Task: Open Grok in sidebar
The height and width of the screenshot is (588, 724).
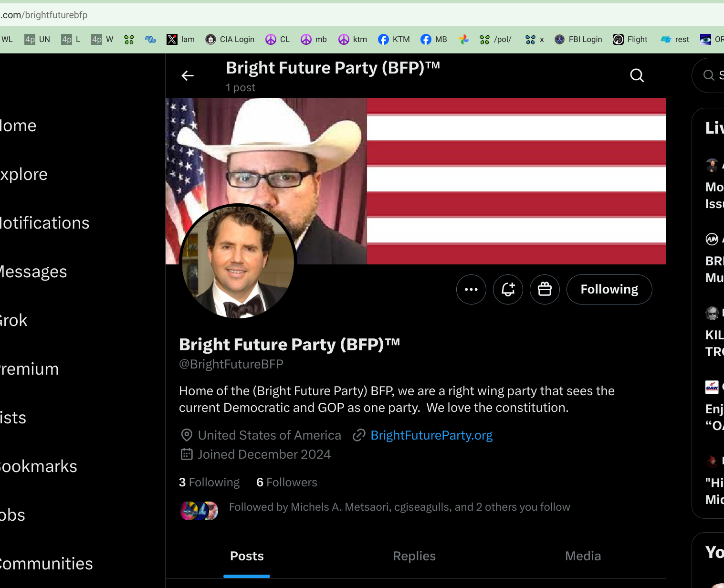Action: click(13, 320)
